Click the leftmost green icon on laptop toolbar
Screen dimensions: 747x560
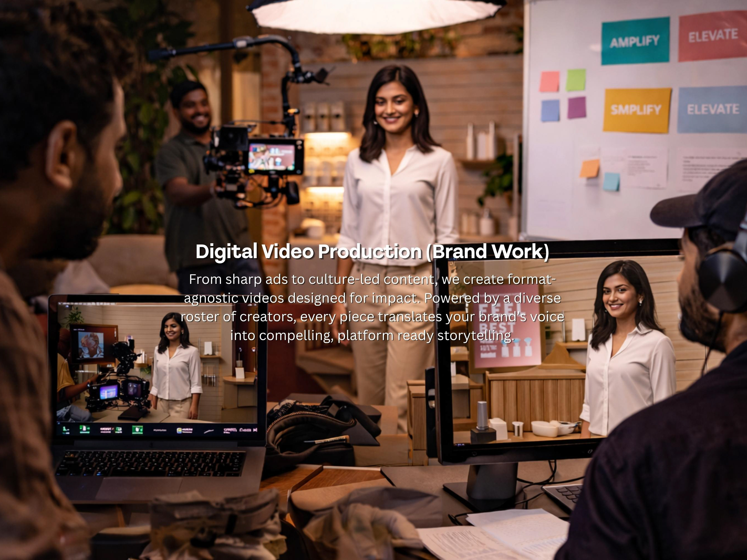66,429
